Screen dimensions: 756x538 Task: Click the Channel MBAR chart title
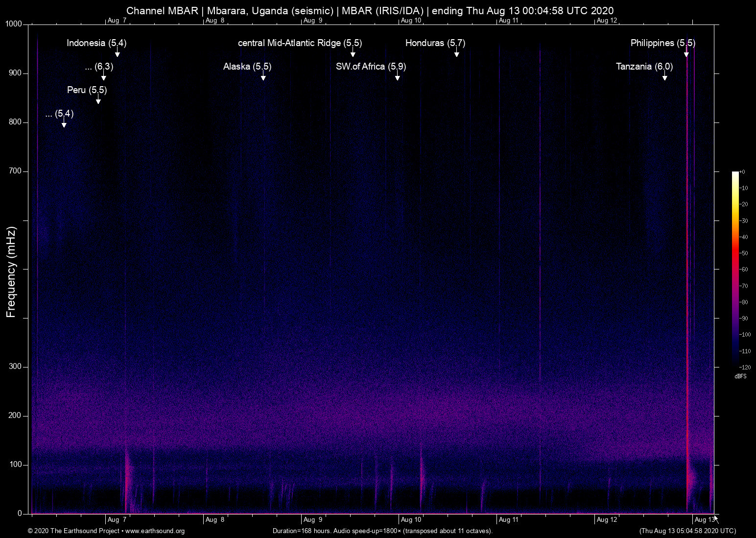(370, 11)
